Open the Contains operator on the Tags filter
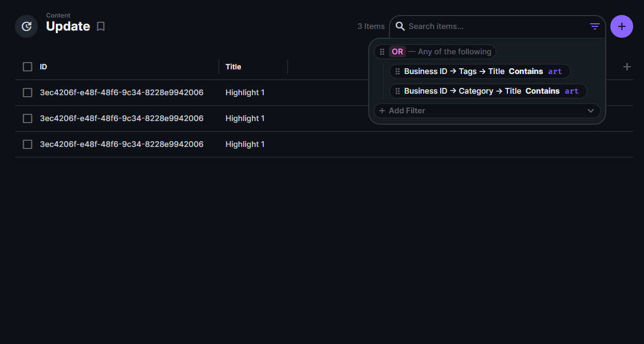This screenshot has height=344, width=644. (526, 71)
